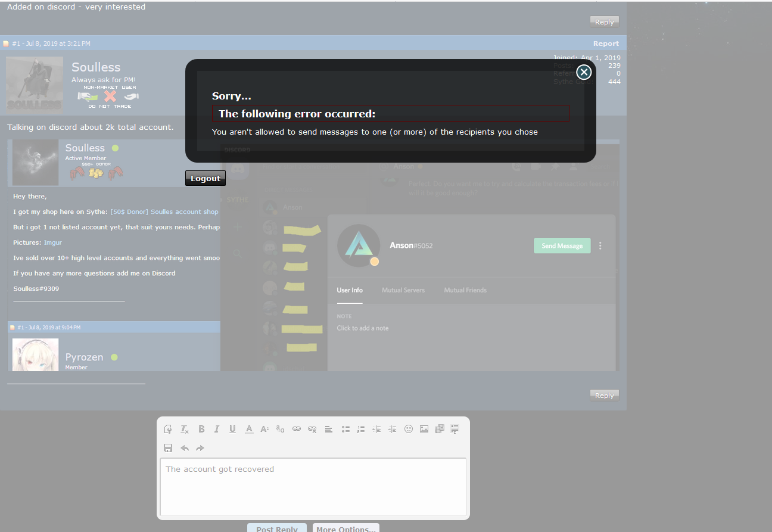Open the text color picker
This screenshot has height=532, width=772.
pos(249,429)
